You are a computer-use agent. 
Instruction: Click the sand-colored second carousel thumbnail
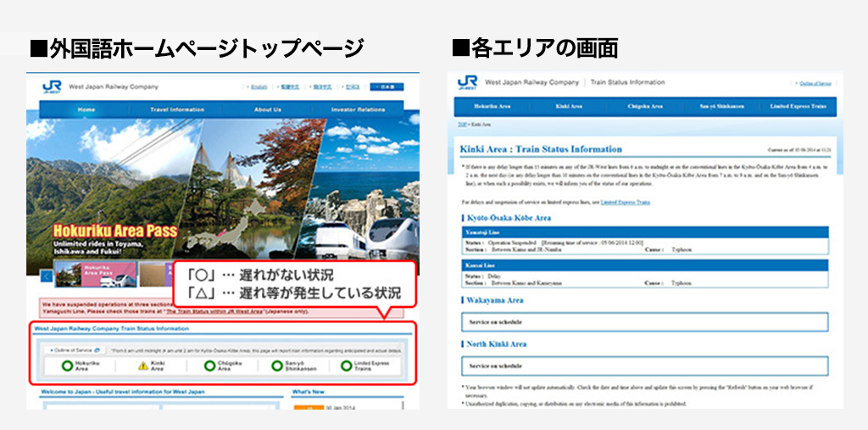pyautogui.click(x=154, y=274)
